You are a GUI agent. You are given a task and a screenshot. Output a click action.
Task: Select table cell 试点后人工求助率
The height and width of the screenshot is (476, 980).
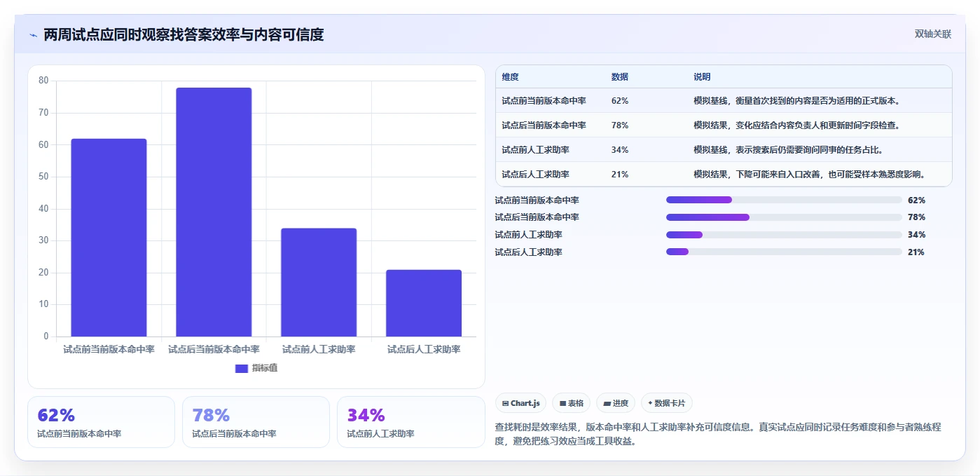(535, 175)
